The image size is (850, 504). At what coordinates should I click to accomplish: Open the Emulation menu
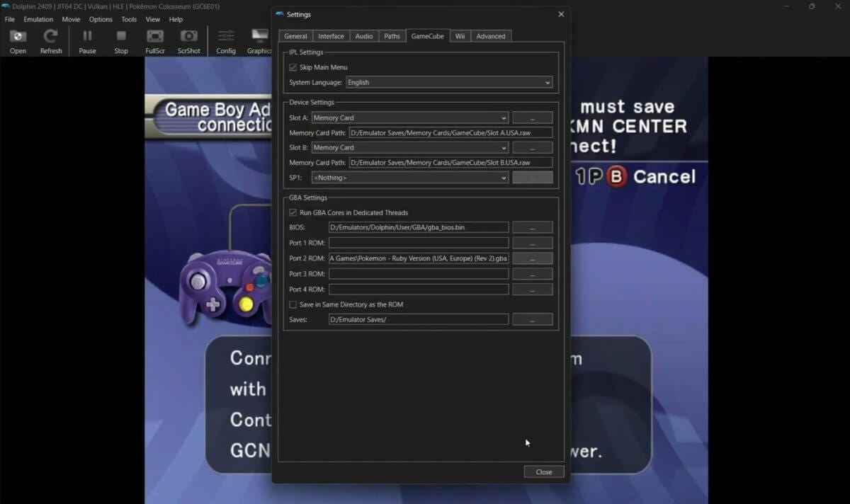pyautogui.click(x=40, y=19)
